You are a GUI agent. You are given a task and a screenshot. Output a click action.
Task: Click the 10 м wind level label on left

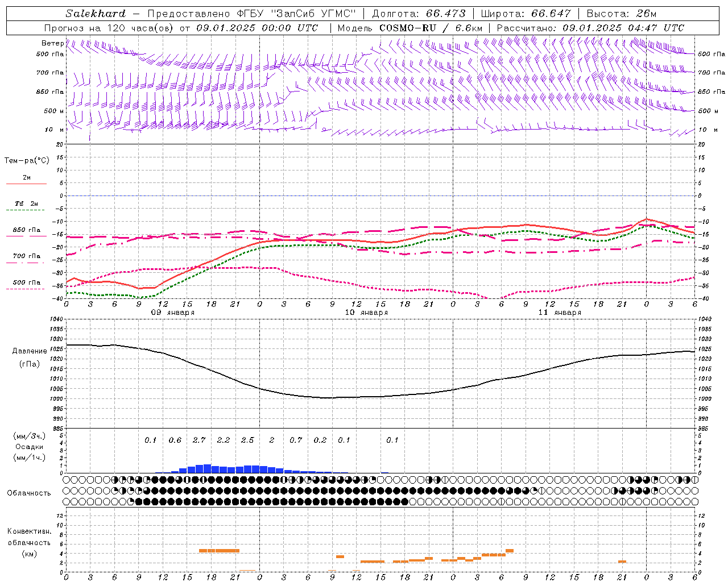tap(55, 130)
